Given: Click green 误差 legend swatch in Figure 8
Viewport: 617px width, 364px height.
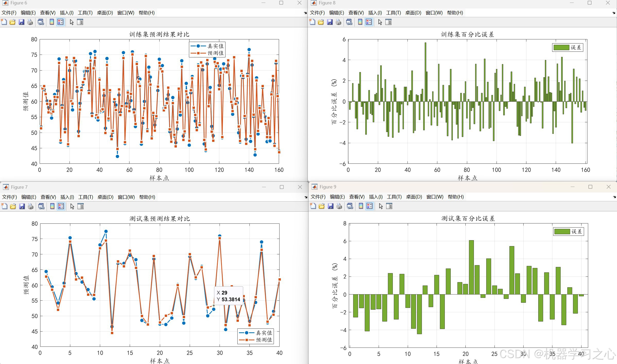Looking at the screenshot, I should pyautogui.click(x=561, y=47).
